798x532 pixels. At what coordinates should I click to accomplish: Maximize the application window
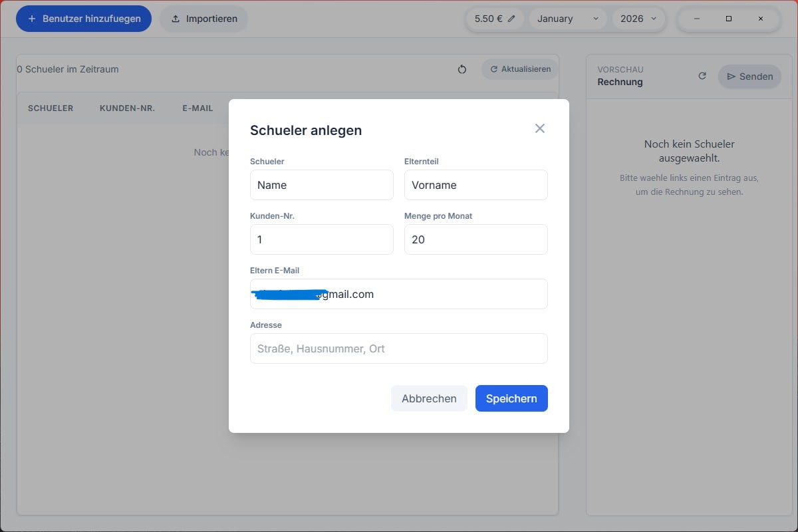point(729,19)
